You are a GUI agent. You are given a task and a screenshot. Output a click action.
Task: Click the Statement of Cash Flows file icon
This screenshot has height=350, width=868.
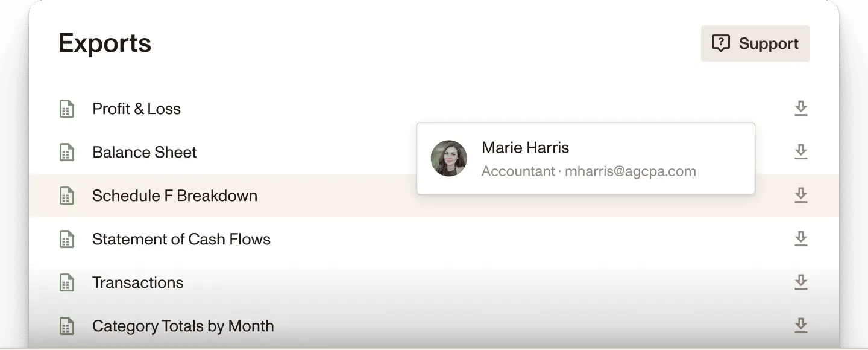[67, 240]
